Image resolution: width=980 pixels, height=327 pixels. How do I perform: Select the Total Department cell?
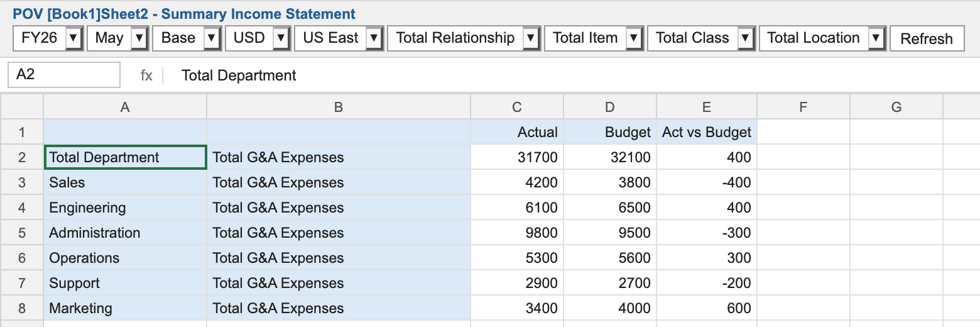coord(125,157)
